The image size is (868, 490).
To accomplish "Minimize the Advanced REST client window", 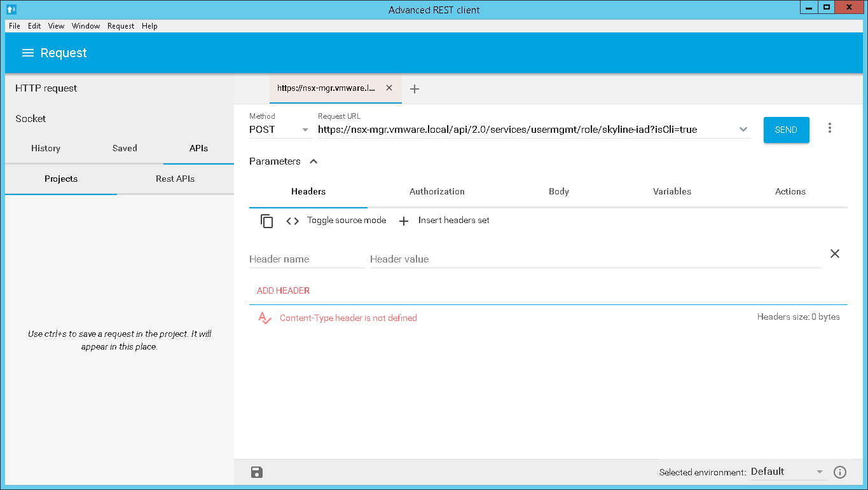I will coord(808,7).
